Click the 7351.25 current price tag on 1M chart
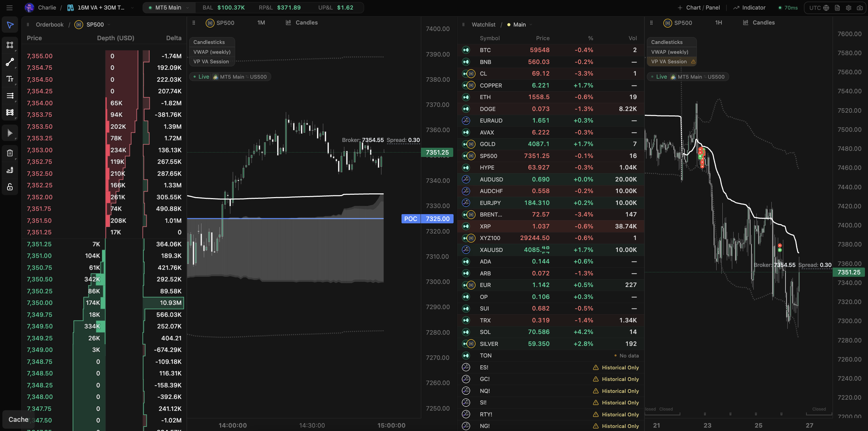 (437, 153)
